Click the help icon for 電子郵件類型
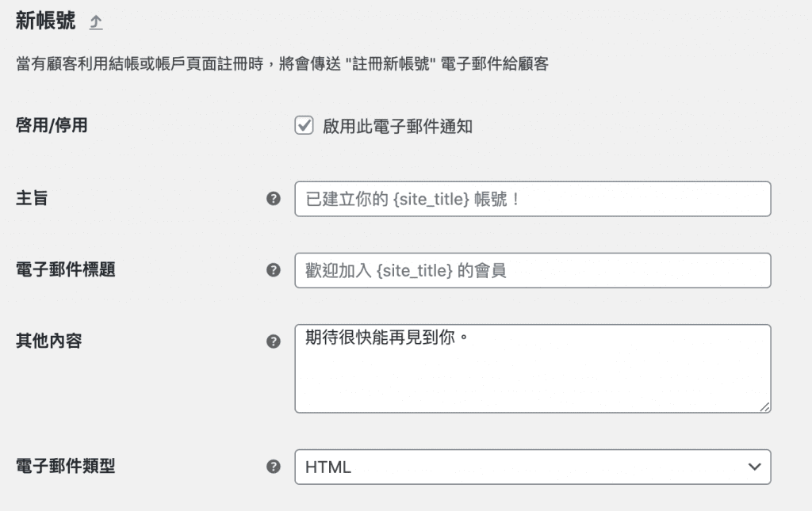Image resolution: width=812 pixels, height=511 pixels. 274,467
